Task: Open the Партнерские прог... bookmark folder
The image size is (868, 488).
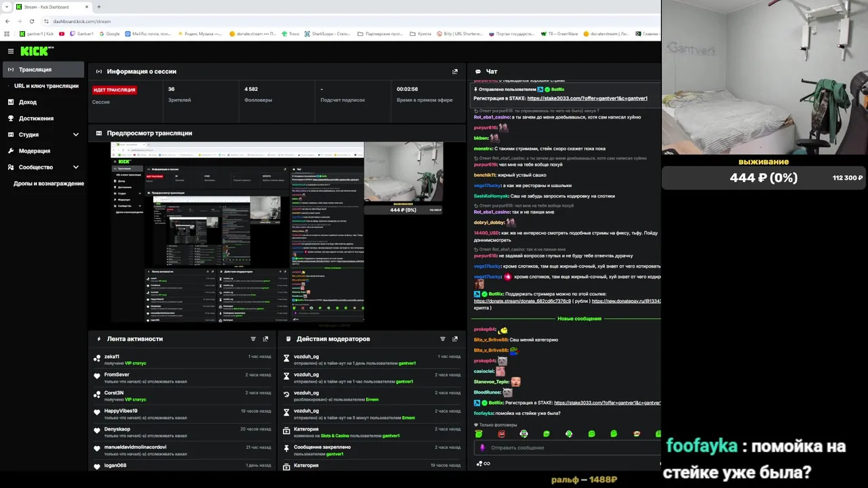Action: 380,33
